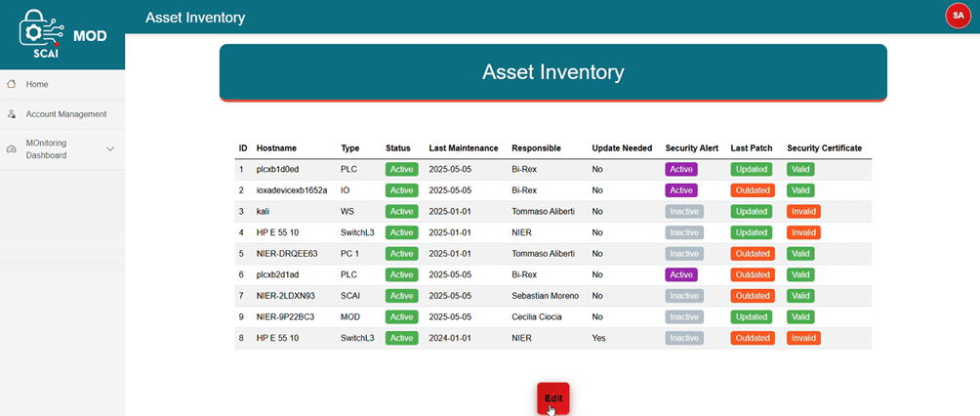The image size is (980, 416).
Task: Click the Hostname column header
Action: (x=276, y=148)
